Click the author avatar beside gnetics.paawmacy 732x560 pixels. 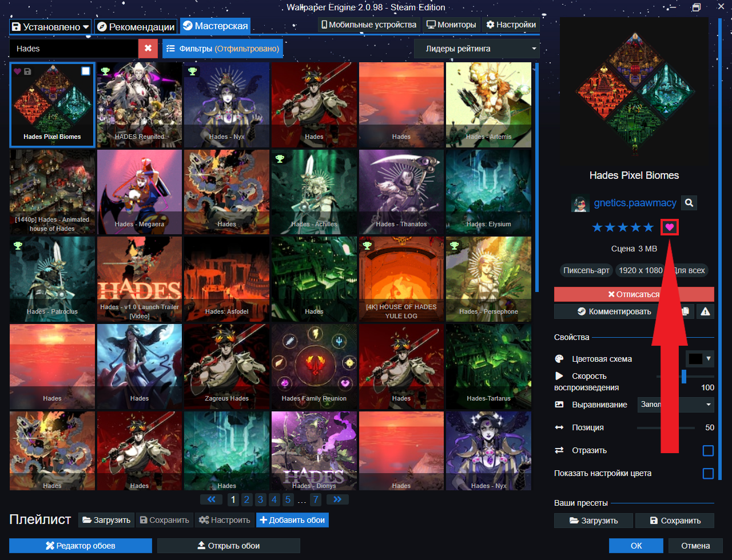click(x=580, y=203)
